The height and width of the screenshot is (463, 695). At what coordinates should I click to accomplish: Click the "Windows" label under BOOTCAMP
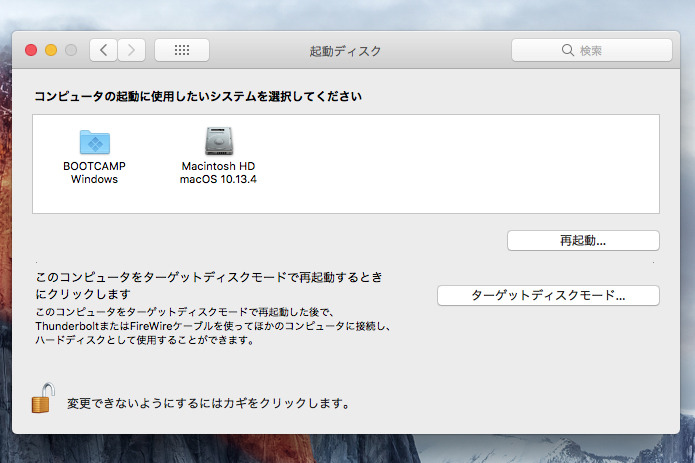point(94,179)
